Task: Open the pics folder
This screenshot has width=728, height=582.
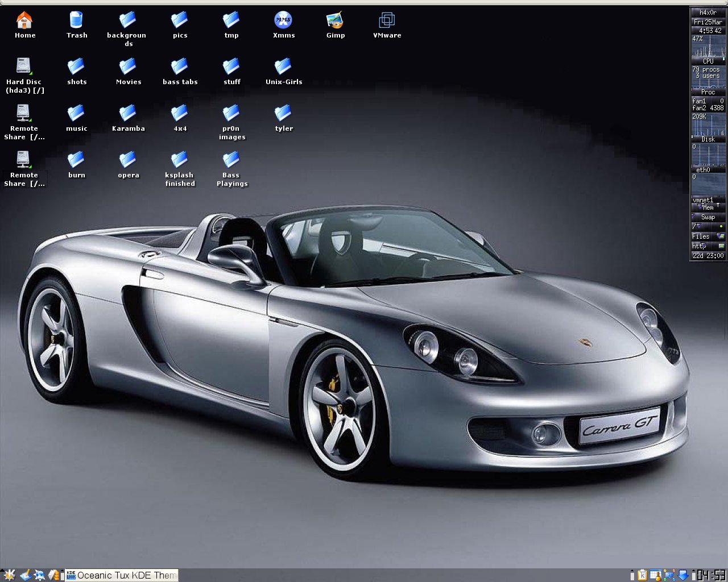Action: pyautogui.click(x=180, y=25)
